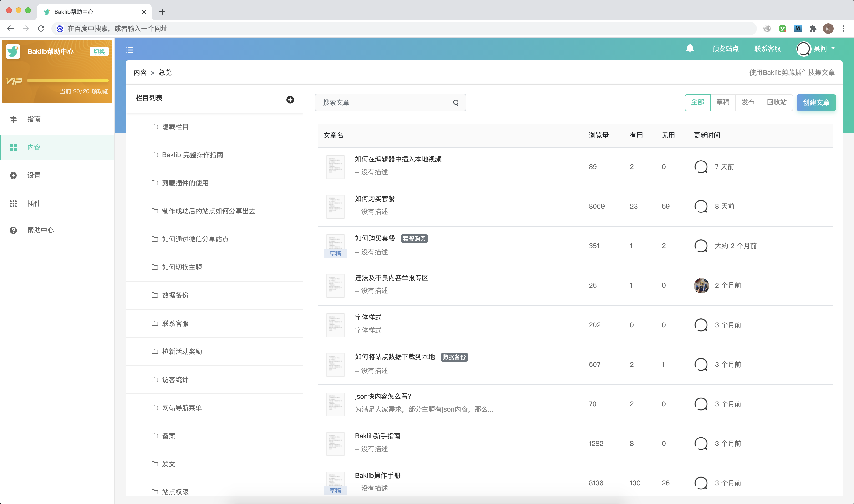The height and width of the screenshot is (504, 854).
Task: Reload the page in browser
Action: 41,29
